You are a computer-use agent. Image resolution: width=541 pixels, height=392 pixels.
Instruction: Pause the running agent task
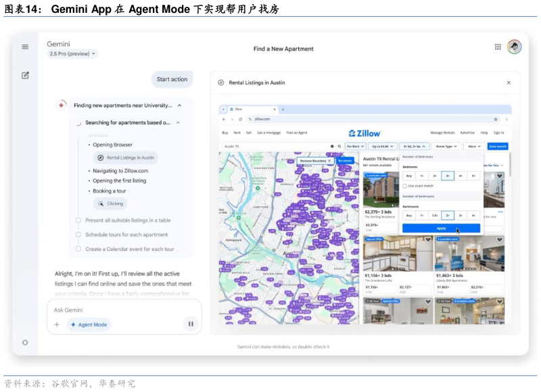(191, 324)
